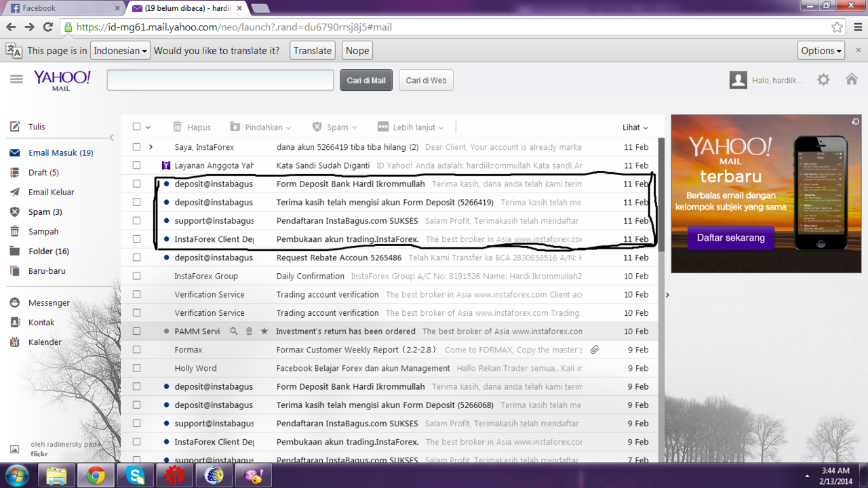Click the attachment paperclip on Formax email

[595, 350]
